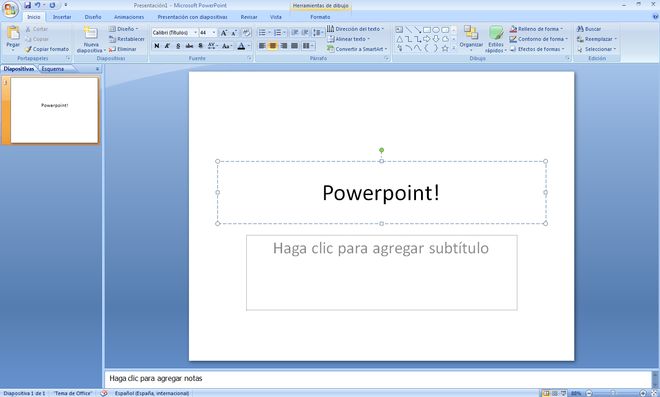This screenshot has height=397, width=660.
Task: Toggle centered text alignment
Action: coord(273,45)
